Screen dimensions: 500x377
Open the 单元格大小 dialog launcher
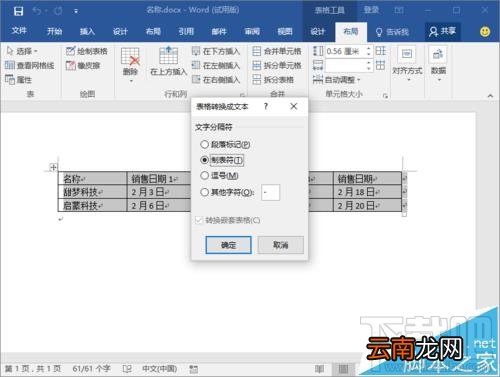pyautogui.click(x=385, y=96)
